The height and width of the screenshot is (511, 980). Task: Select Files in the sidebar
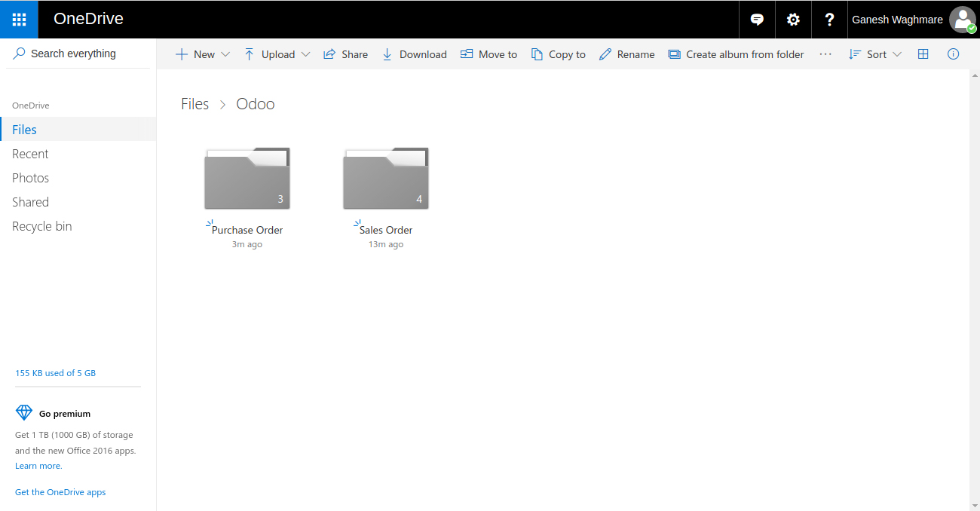coord(78,130)
